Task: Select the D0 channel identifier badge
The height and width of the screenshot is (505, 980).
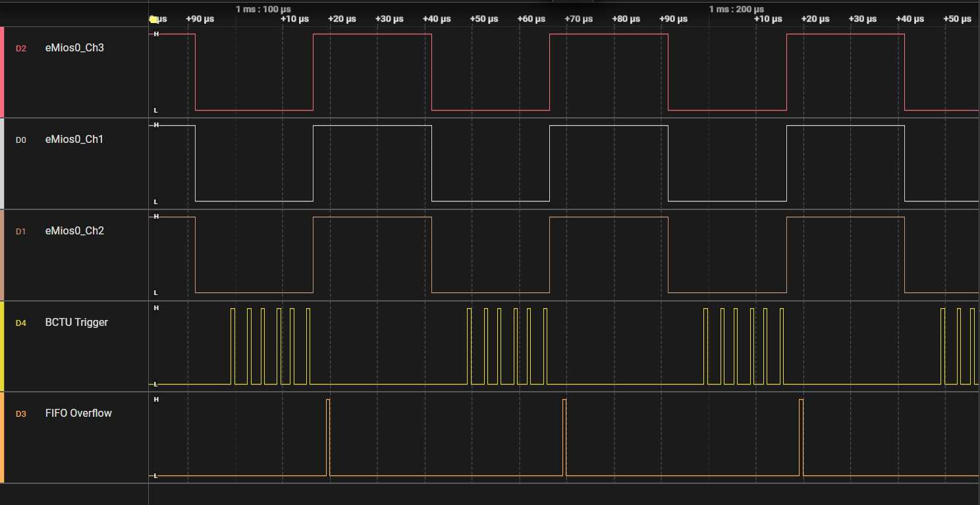Action: click(21, 139)
